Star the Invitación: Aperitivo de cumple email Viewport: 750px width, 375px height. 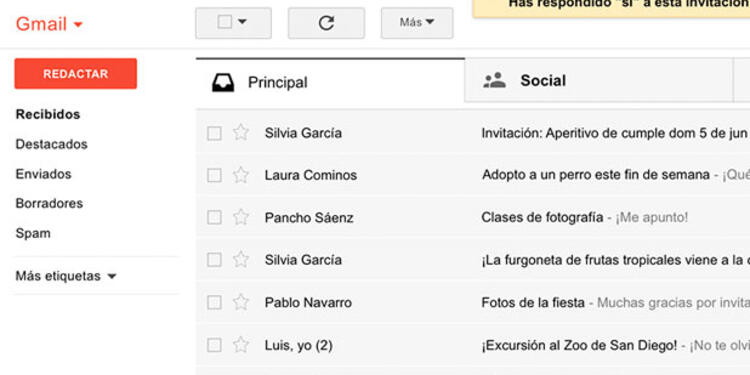[241, 132]
